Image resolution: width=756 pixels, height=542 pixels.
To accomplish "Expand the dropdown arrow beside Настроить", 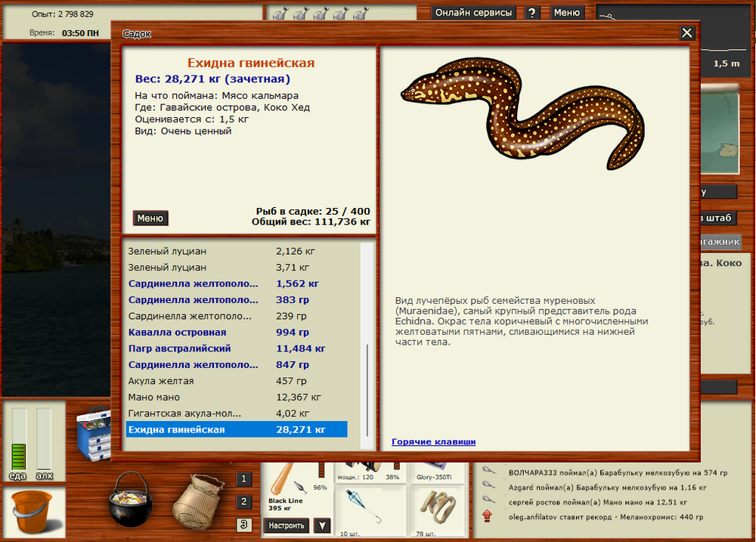I will click(322, 525).
